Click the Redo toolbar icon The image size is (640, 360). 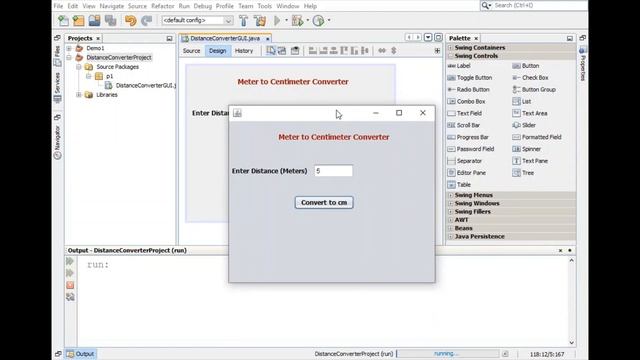tap(147, 20)
